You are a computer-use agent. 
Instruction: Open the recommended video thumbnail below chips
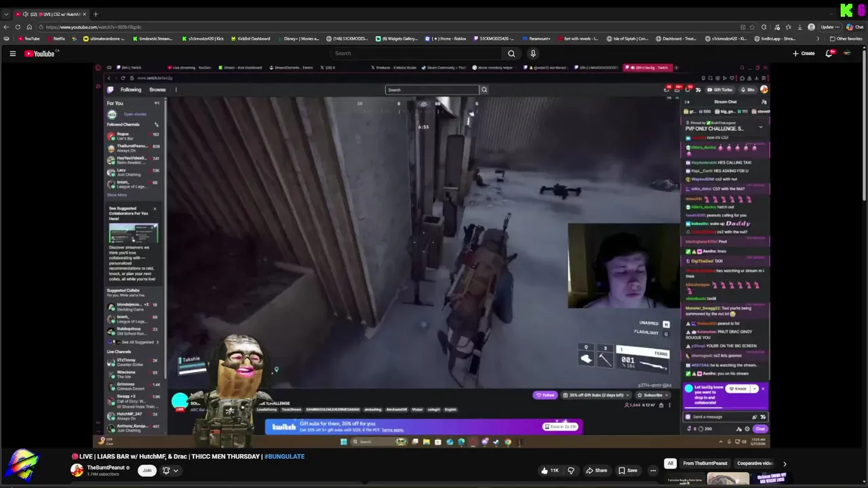729,479
